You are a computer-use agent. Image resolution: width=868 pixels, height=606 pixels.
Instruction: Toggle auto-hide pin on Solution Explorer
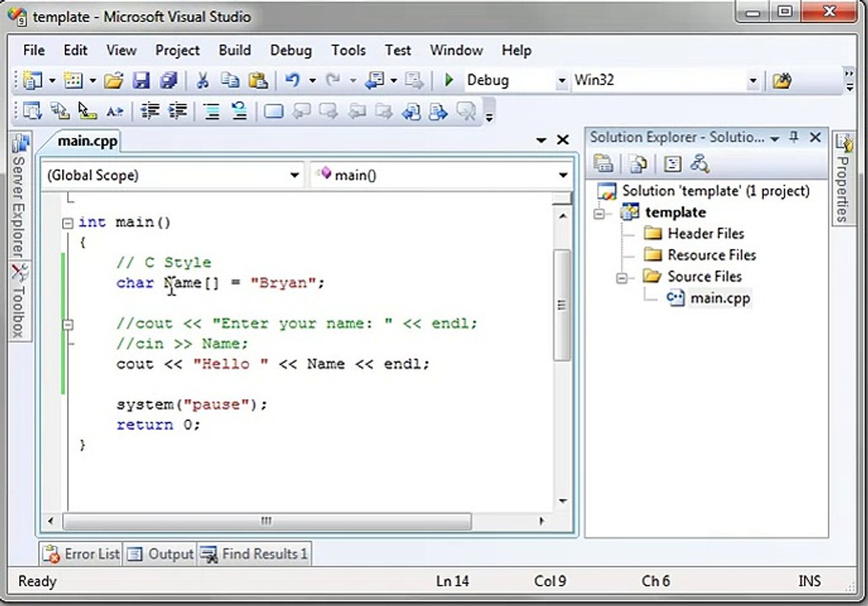click(794, 137)
